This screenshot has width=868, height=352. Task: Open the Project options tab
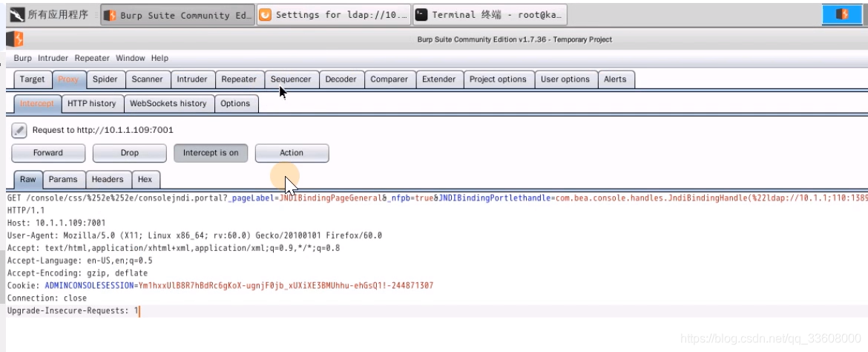(499, 79)
